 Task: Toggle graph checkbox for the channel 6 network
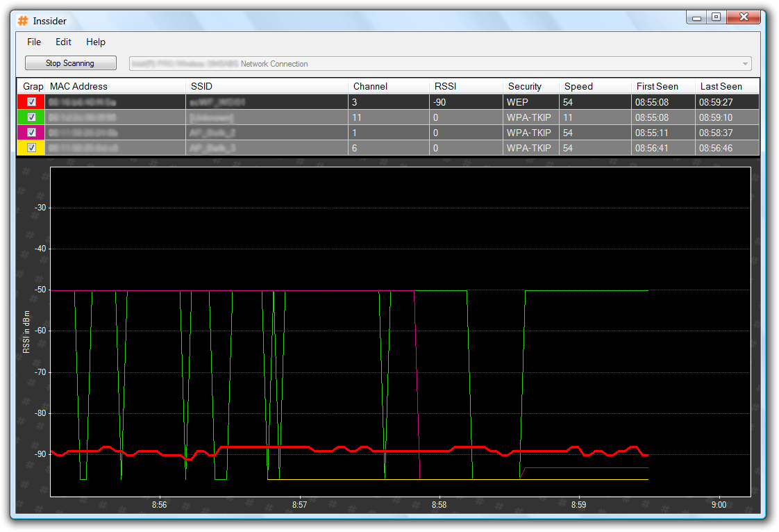[31, 148]
